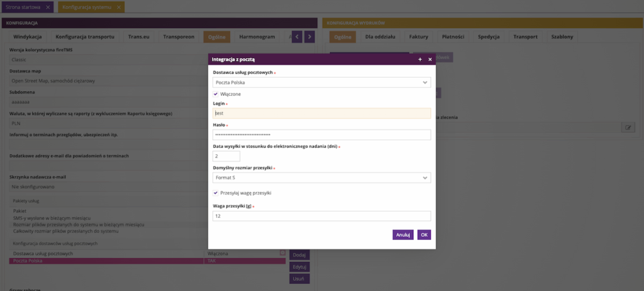Select the Windykacja tab
Image resolution: width=644 pixels, height=291 pixels.
(x=28, y=37)
